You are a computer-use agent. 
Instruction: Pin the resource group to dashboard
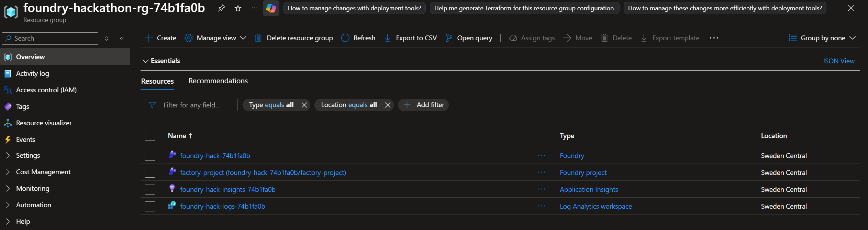tap(221, 8)
